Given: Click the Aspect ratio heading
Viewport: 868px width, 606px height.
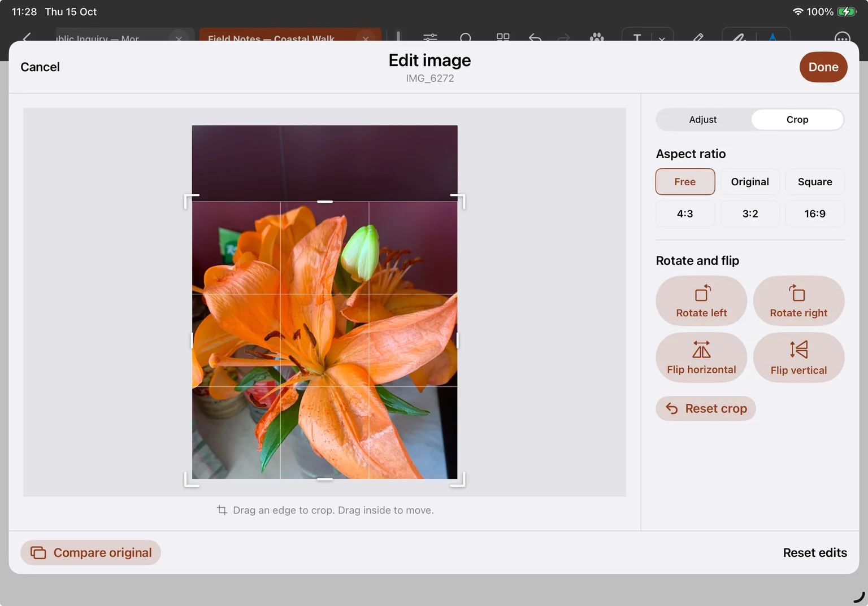Looking at the screenshot, I should 691,154.
